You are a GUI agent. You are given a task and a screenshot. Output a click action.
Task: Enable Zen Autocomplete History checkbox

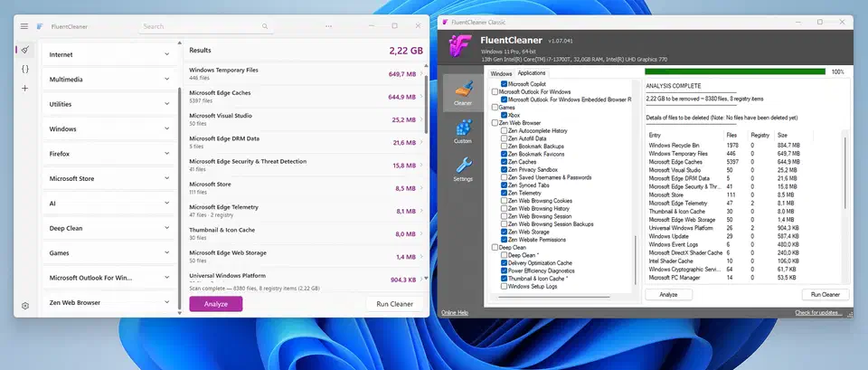[504, 130]
